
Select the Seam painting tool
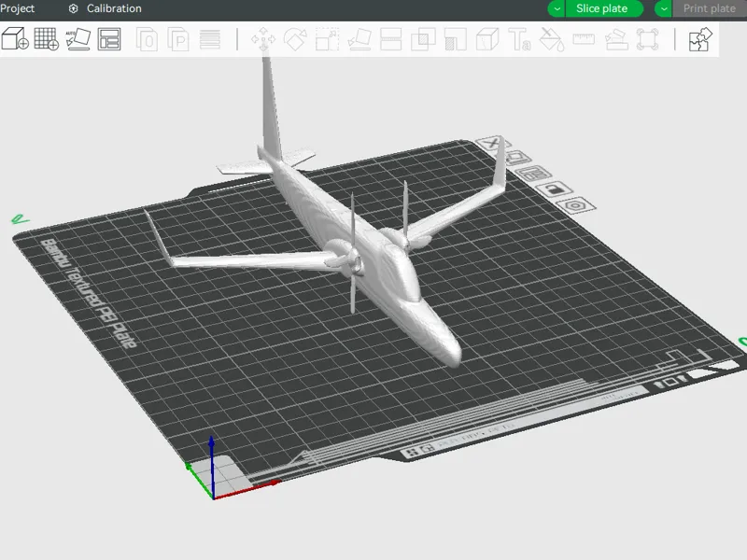(x=487, y=39)
